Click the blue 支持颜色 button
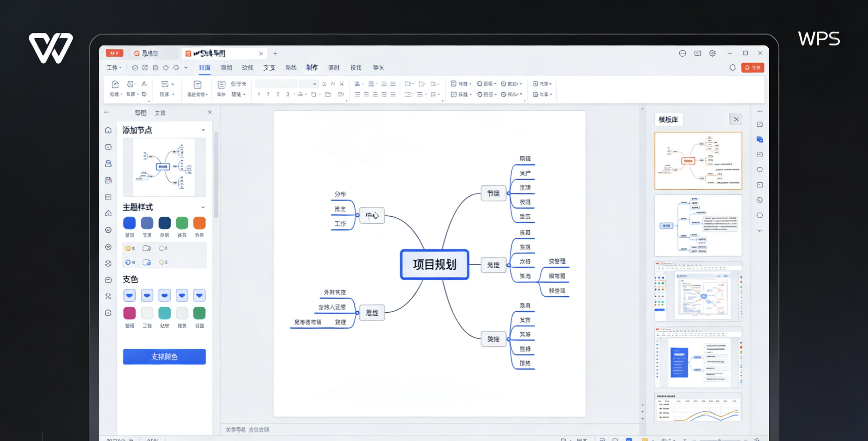This screenshot has height=441, width=868. (x=164, y=356)
